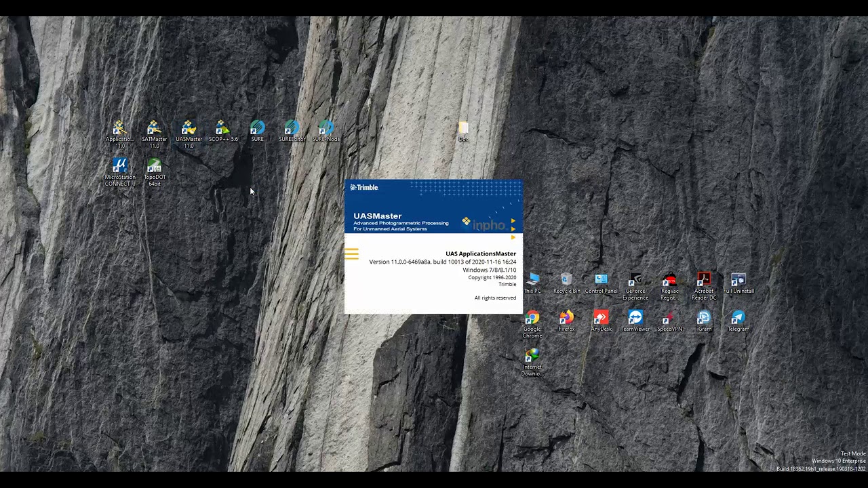Select the UASMaster 11.0 desktop shortcut
868x488 pixels.
189,134
